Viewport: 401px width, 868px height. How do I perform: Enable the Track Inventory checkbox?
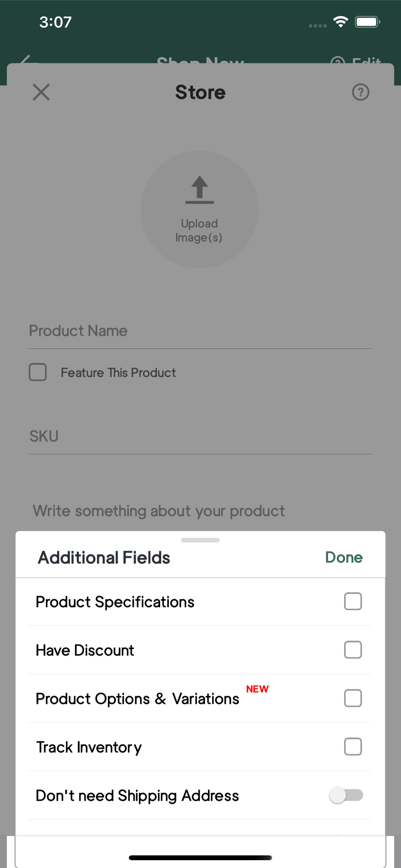pos(353,747)
